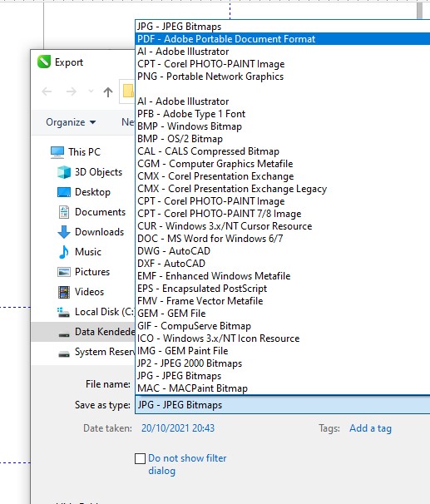Click the CorelDRAW Export dialog icon

44,62
